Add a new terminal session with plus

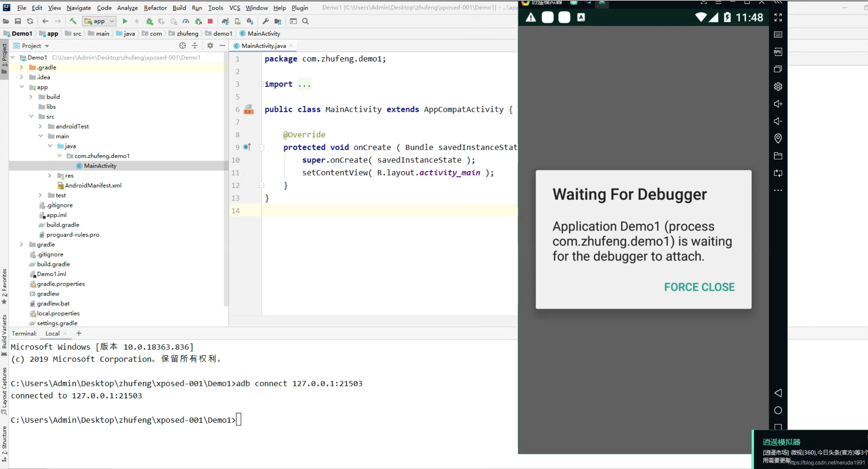click(79, 333)
